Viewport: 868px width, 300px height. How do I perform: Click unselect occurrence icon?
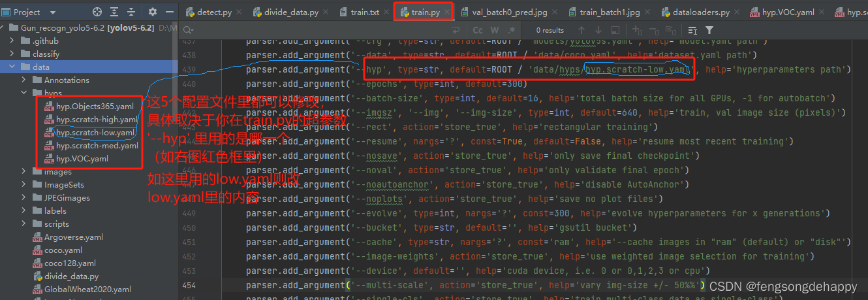point(655,30)
